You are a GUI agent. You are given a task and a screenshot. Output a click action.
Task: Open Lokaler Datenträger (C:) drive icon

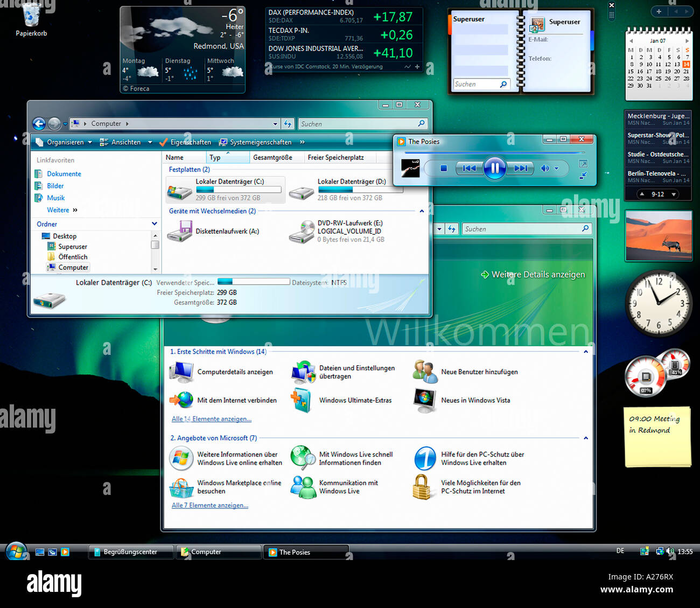pos(179,191)
